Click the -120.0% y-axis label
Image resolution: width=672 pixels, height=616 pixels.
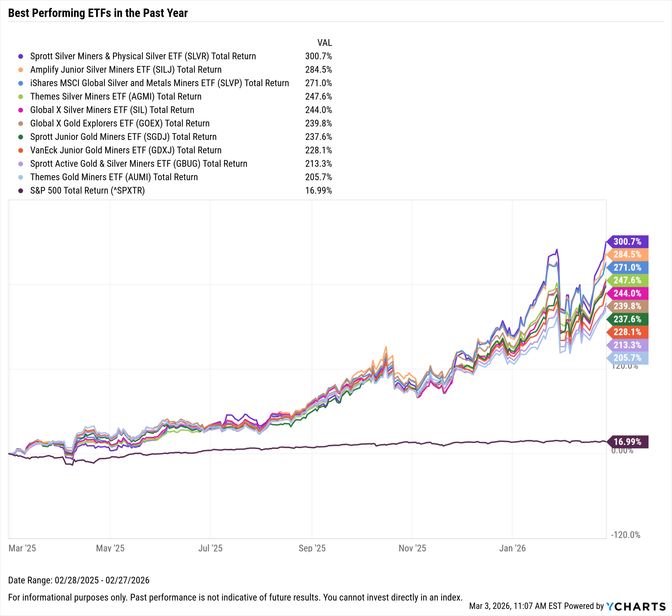point(626,535)
